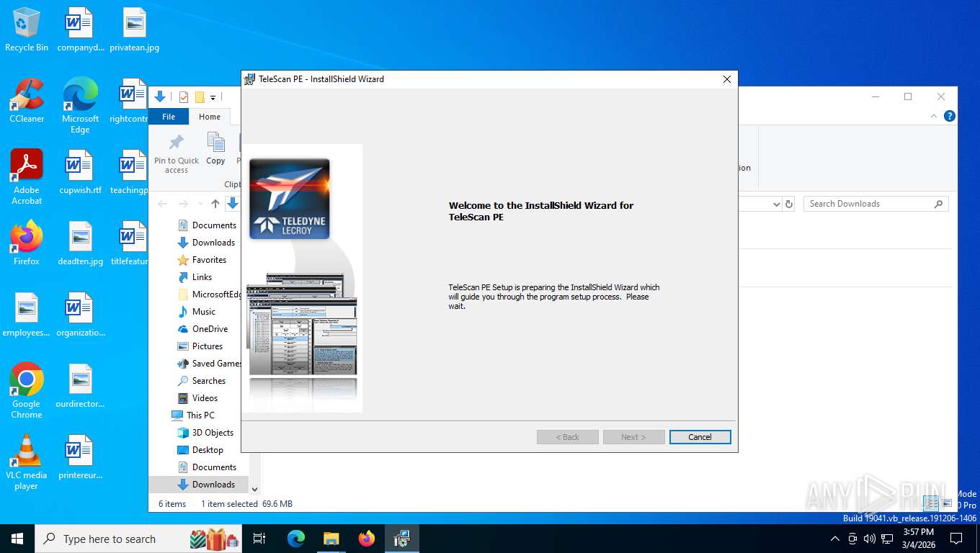This screenshot has width=980, height=553.
Task: Select the organizatio... Word document icon
Action: click(x=80, y=315)
